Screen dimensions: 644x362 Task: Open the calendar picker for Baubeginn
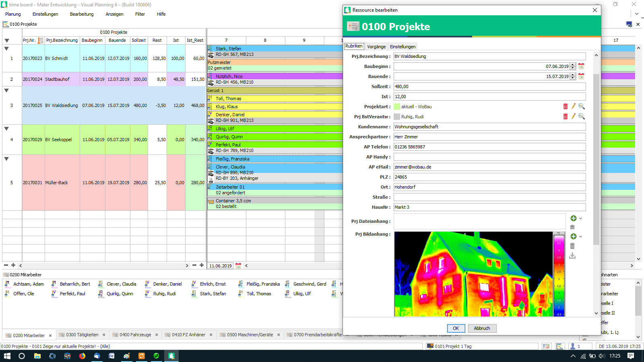pos(581,66)
